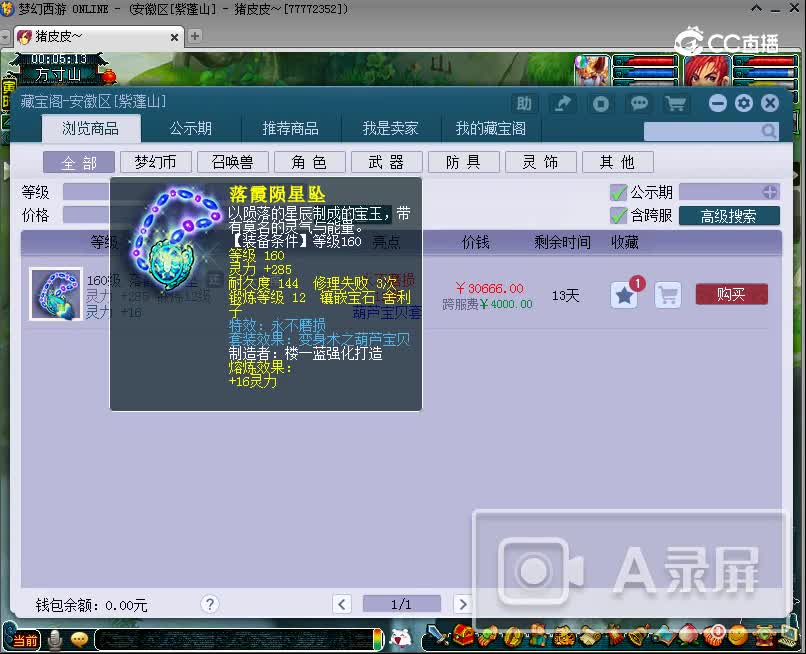
Task: Click the search magnifier icon
Action: pyautogui.click(x=768, y=131)
